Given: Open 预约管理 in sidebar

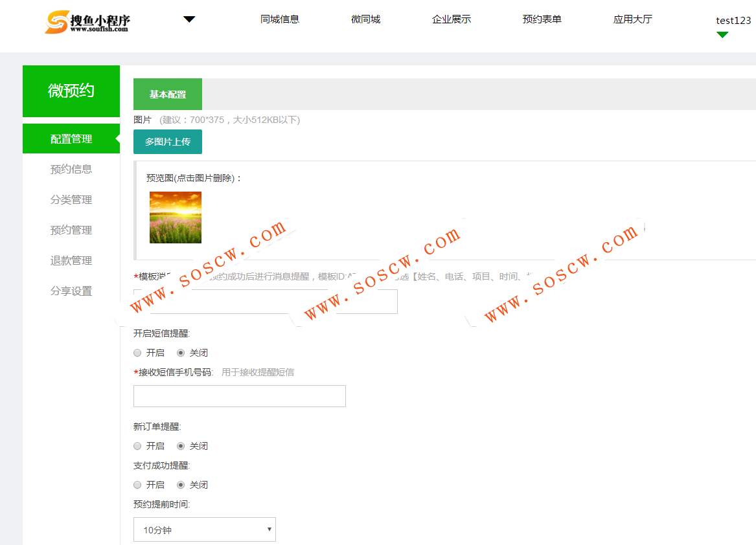Looking at the screenshot, I should pyautogui.click(x=71, y=230).
